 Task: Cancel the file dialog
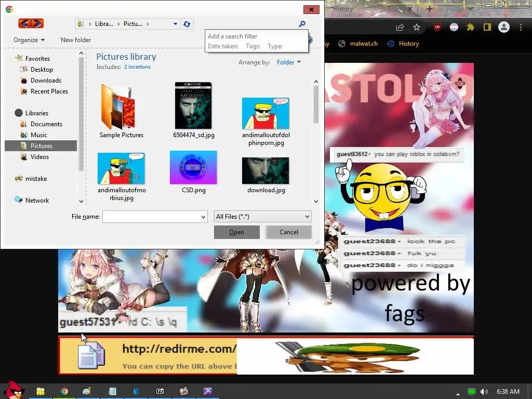[289, 232]
